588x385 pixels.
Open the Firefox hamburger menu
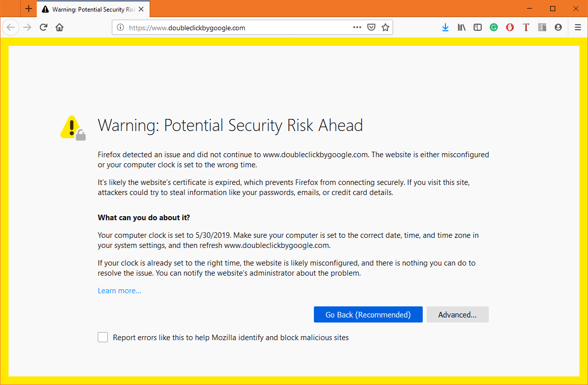(577, 27)
